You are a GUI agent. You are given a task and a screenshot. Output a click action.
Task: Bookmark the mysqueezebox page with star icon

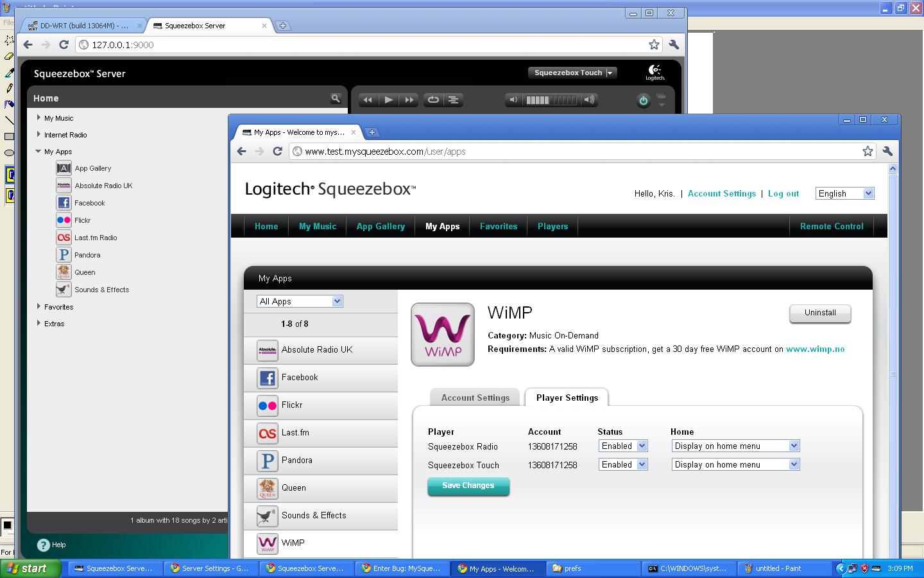(868, 152)
